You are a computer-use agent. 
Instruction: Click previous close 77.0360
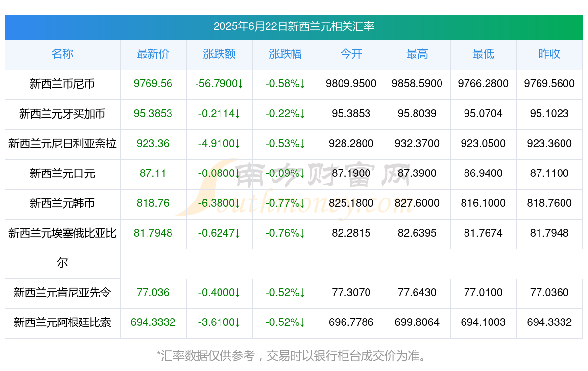point(549,293)
